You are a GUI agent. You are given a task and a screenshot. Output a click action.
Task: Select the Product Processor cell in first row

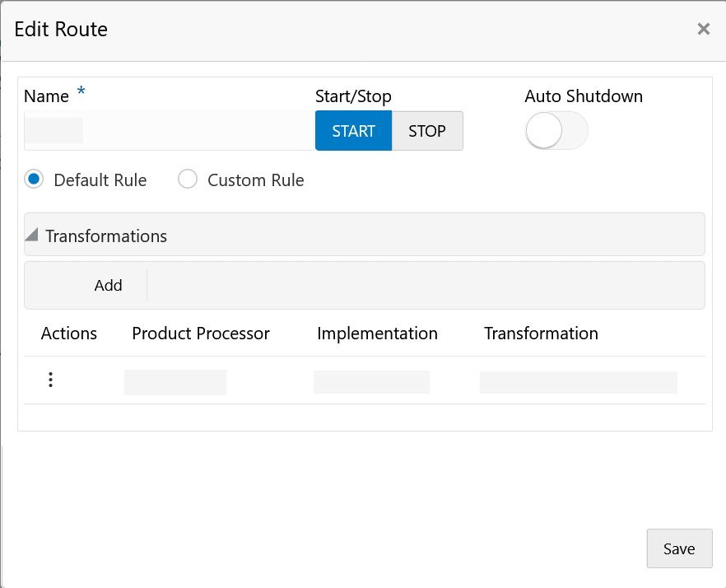tap(175, 382)
